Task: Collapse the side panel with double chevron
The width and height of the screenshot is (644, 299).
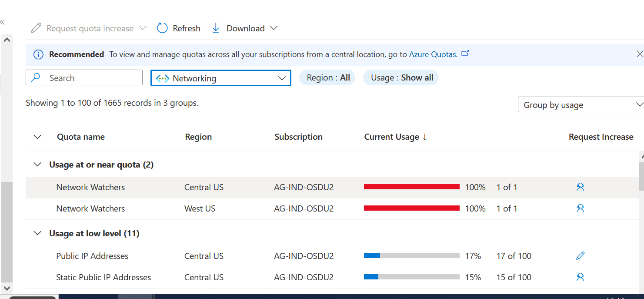Action: pyautogui.click(x=3, y=22)
